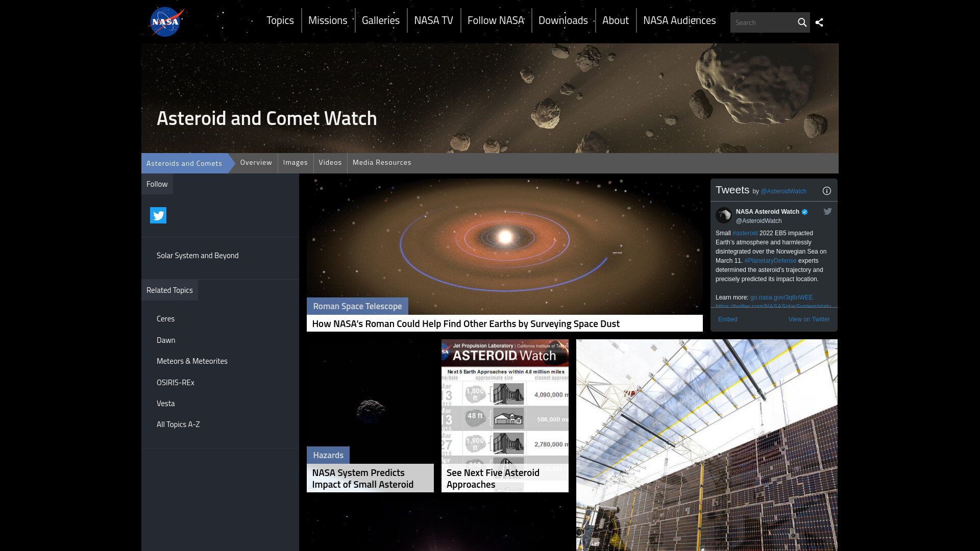Open All Topics A-Z link

178,424
